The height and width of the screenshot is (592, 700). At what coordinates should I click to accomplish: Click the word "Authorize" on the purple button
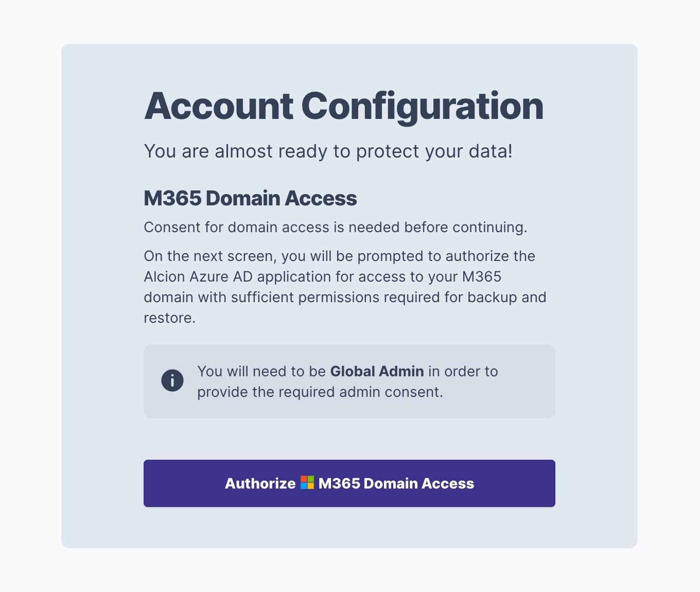pyautogui.click(x=260, y=483)
